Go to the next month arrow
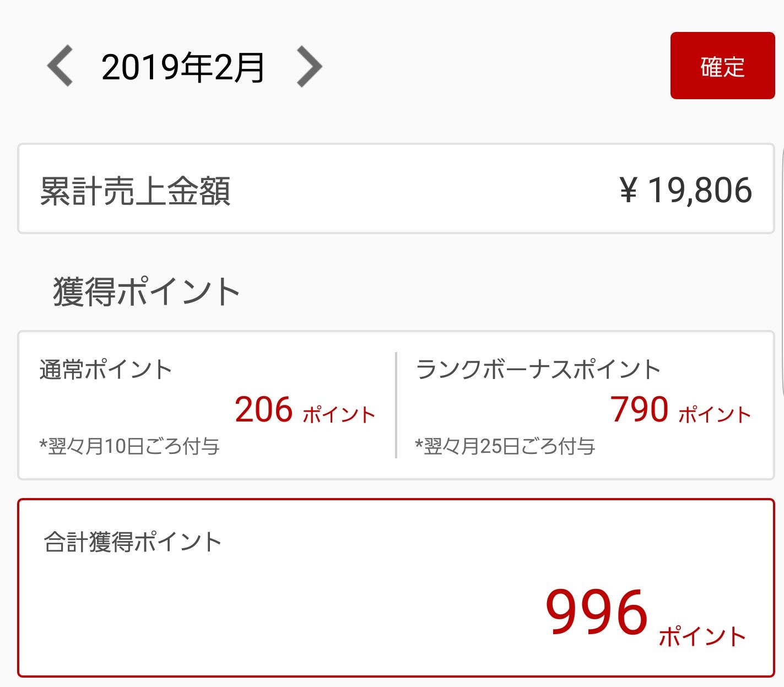 (x=309, y=67)
